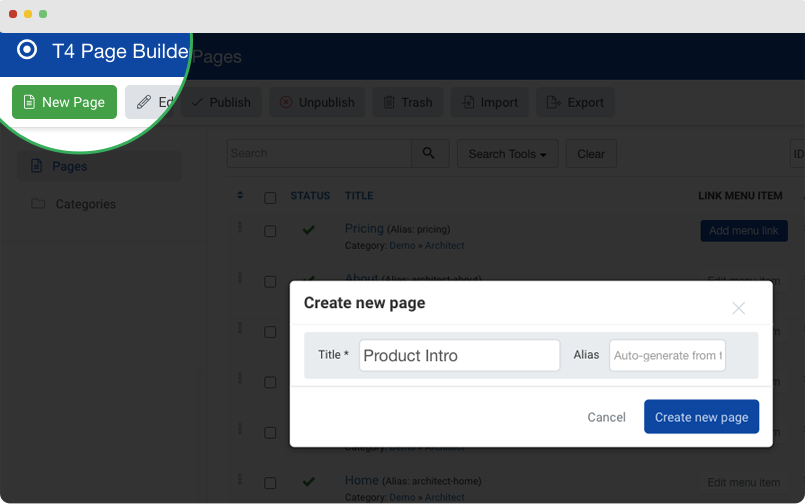The height and width of the screenshot is (504, 805).
Task: Grab the Pricing row drag handle icon
Action: click(x=240, y=227)
